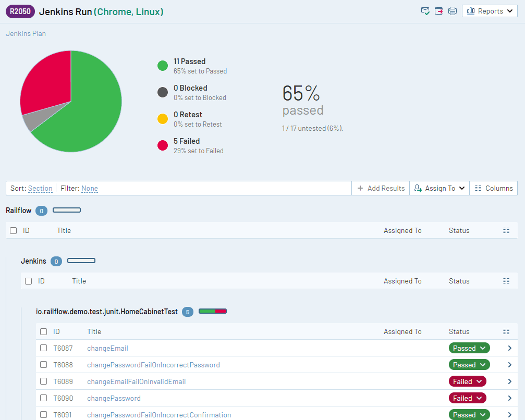Click the pie chart
Screen dimensions: 525x420
coord(71,101)
